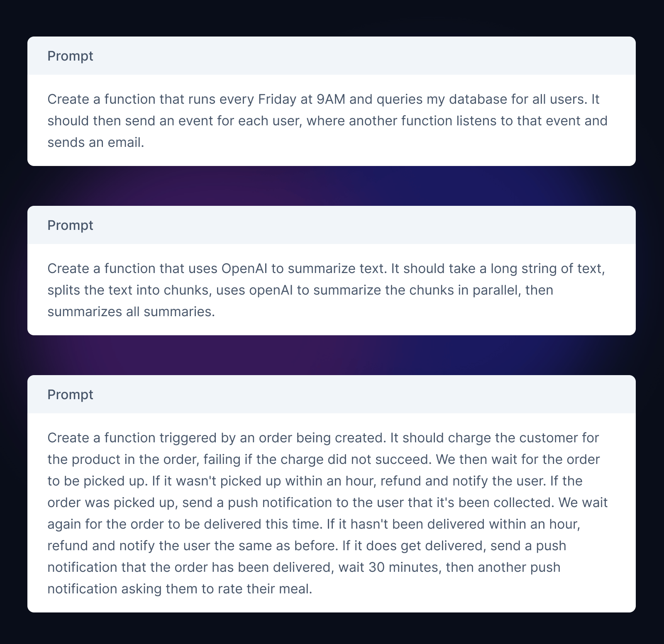Image resolution: width=664 pixels, height=644 pixels.
Task: Click the "send a push notification" phrase
Action: [257, 503]
